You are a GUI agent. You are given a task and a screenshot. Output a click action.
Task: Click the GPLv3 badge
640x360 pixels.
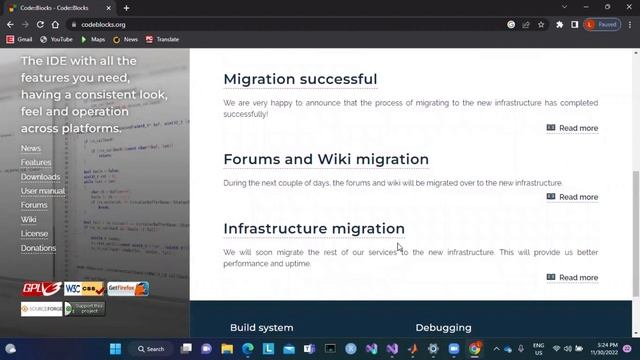pyautogui.click(x=42, y=289)
